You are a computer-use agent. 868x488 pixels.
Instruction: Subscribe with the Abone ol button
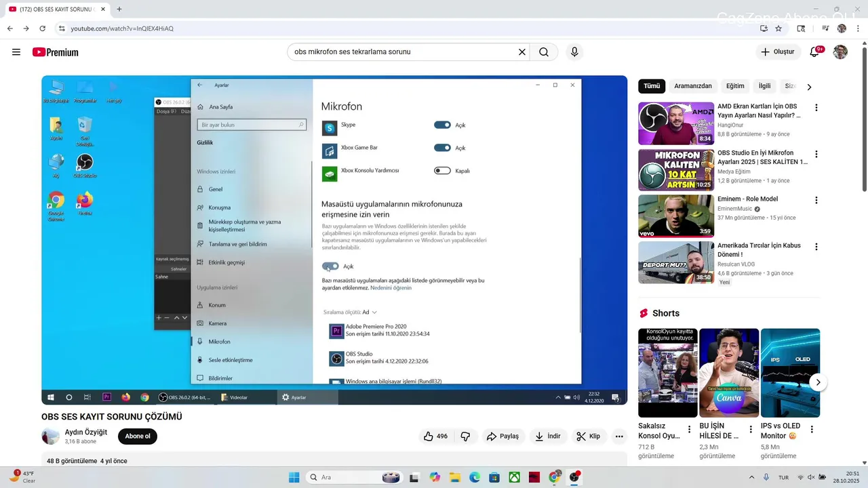click(x=138, y=436)
